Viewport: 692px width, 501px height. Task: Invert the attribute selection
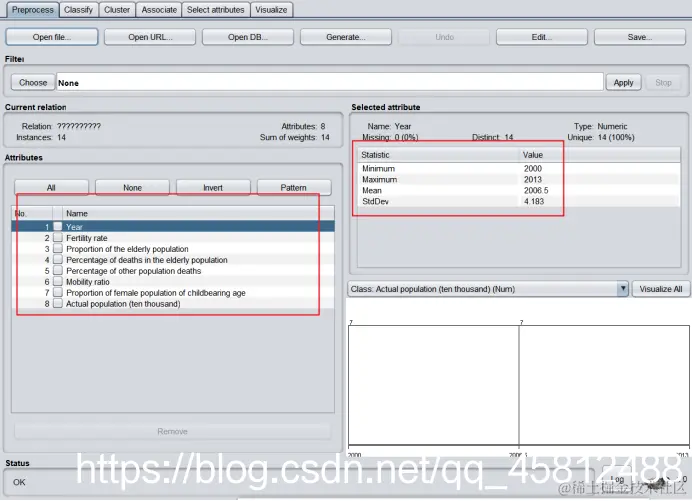tap(213, 188)
